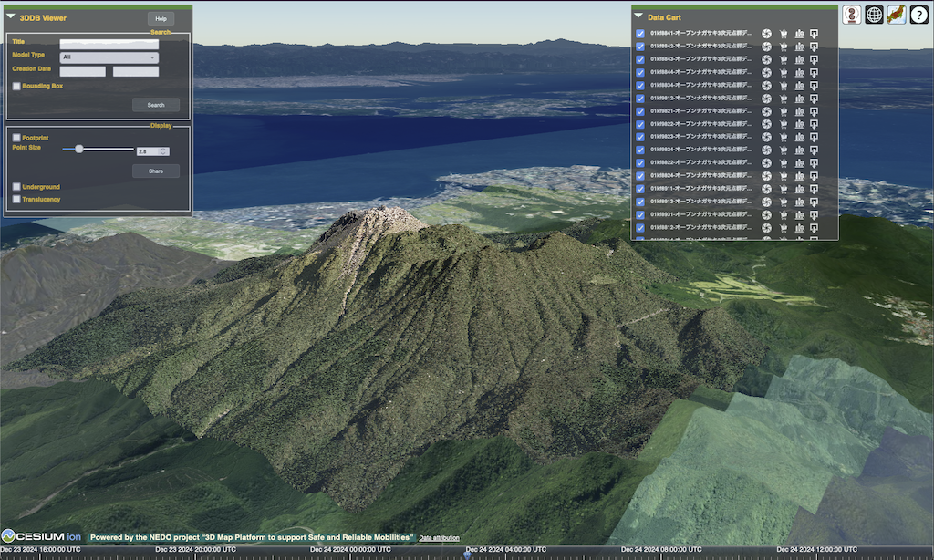Click the first Creation Date field
934x560 pixels.
pos(83,71)
